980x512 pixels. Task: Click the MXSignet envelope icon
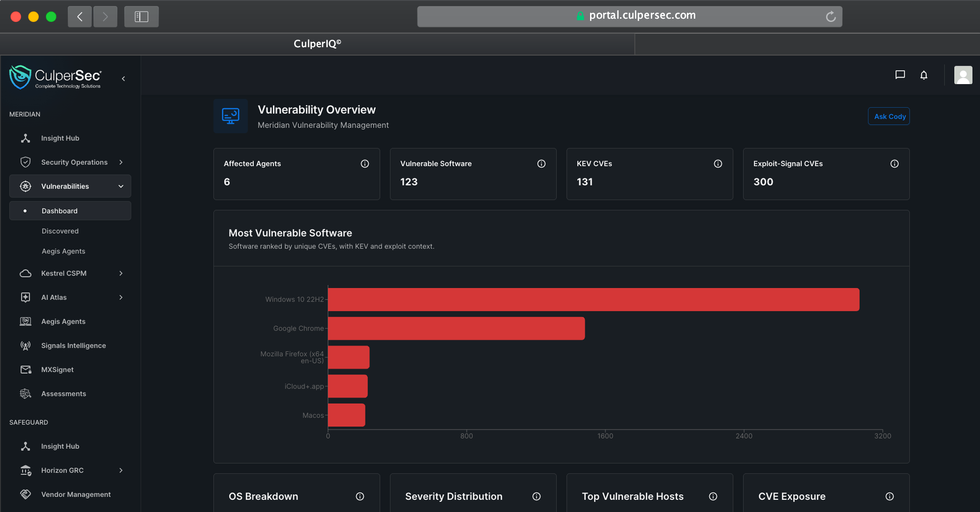click(x=26, y=370)
